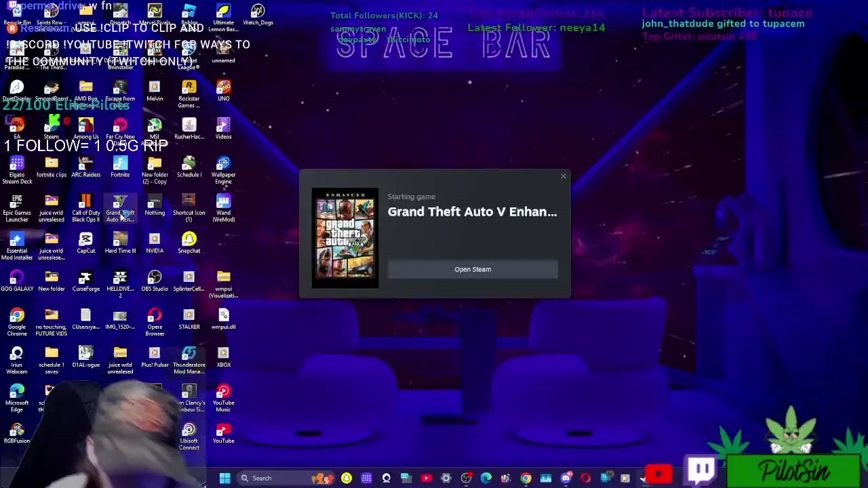
Task: Select Grand Theft Auto V desktop shortcut
Action: [x=120, y=207]
